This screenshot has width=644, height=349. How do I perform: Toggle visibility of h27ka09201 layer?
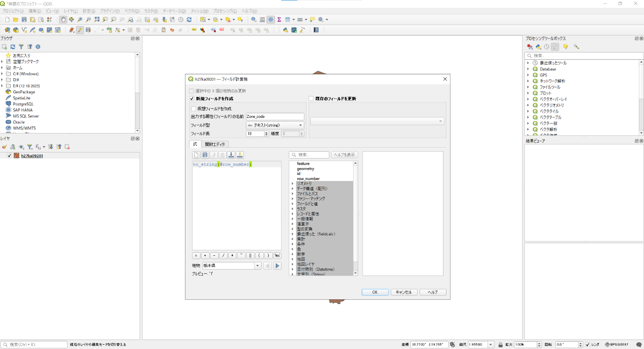pos(9,156)
